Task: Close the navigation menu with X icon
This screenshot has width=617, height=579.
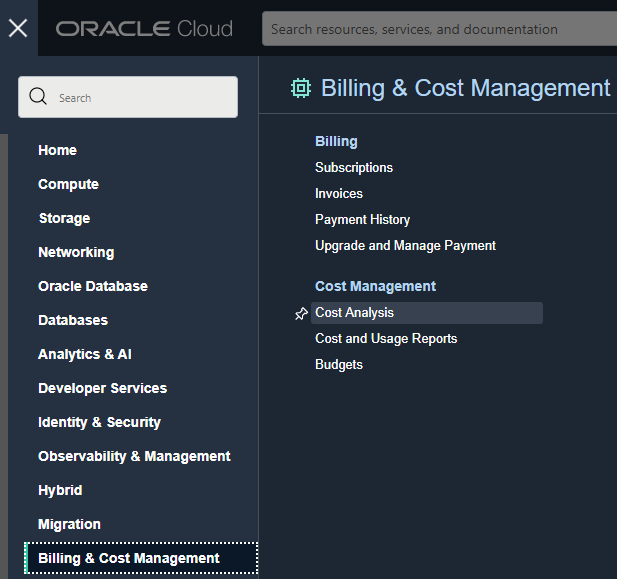Action: pos(18,28)
